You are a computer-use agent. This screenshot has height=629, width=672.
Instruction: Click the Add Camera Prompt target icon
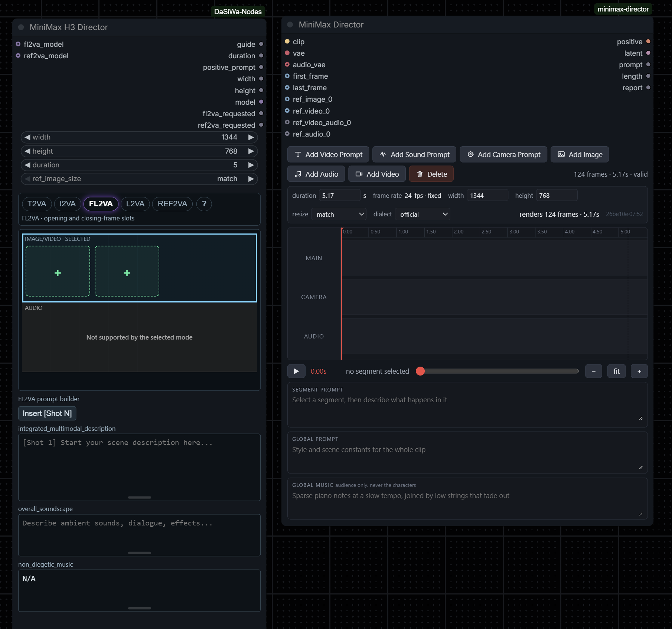[x=470, y=154]
